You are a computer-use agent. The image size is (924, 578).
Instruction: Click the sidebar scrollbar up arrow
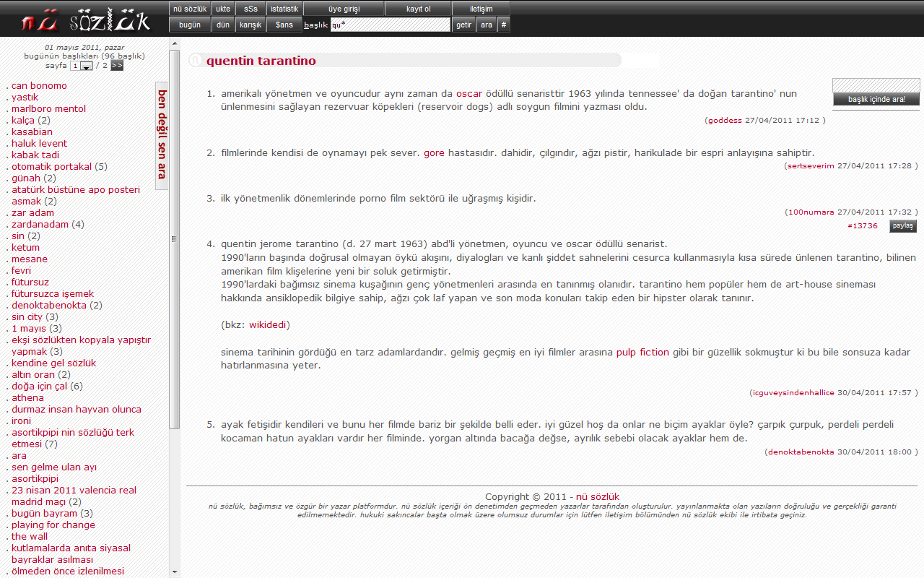pos(174,43)
